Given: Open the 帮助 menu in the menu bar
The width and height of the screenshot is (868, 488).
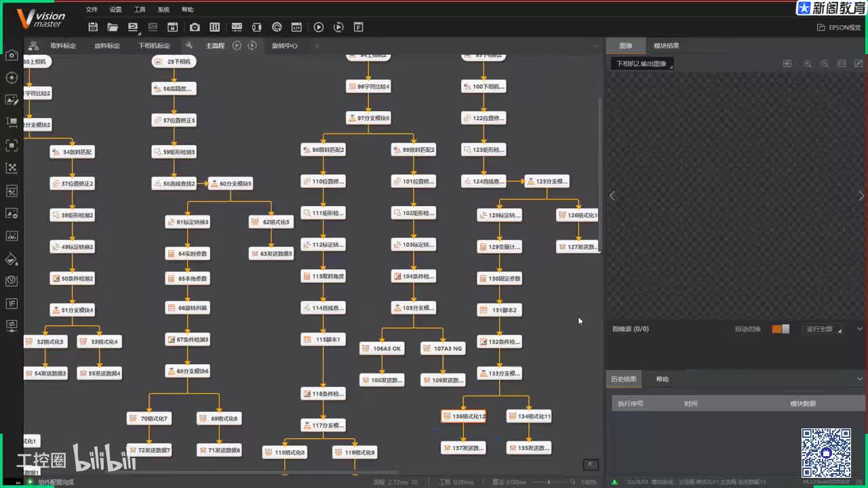Looking at the screenshot, I should [187, 9].
